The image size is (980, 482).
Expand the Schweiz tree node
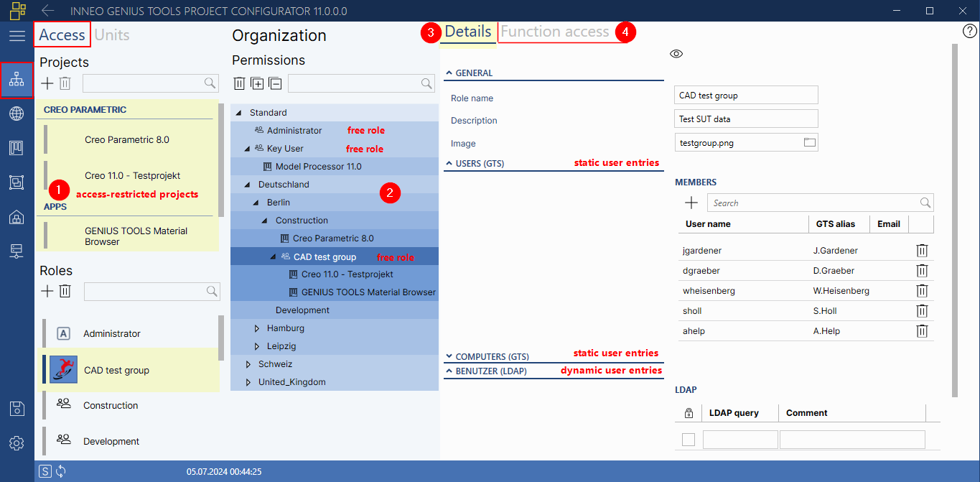[x=248, y=364]
